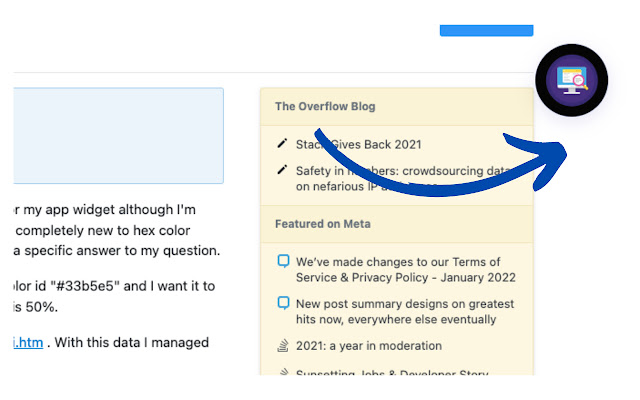Open New post summary designs meta post
The image size is (640, 400).
coord(405,311)
